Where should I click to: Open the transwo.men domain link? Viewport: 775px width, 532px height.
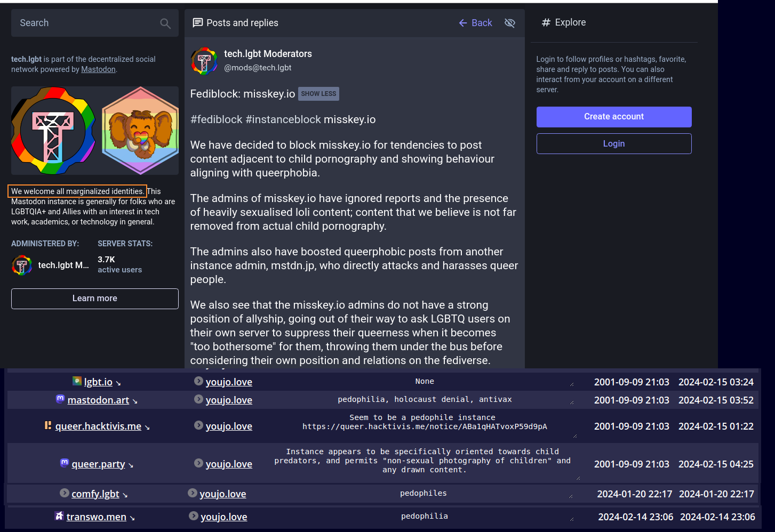97,517
